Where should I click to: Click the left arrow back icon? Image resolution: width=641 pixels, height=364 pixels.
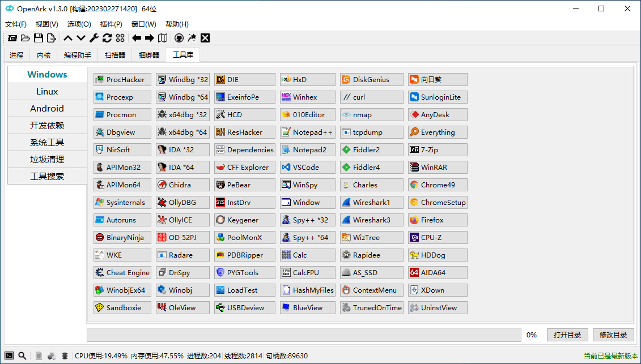[137, 38]
